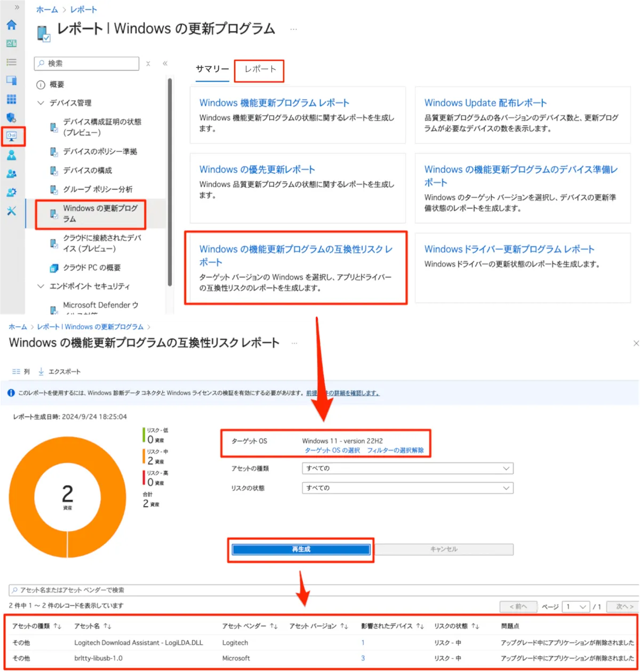The width and height of the screenshot is (640, 672).
Task: Open the リスクの状態 dropdown
Action: click(407, 488)
